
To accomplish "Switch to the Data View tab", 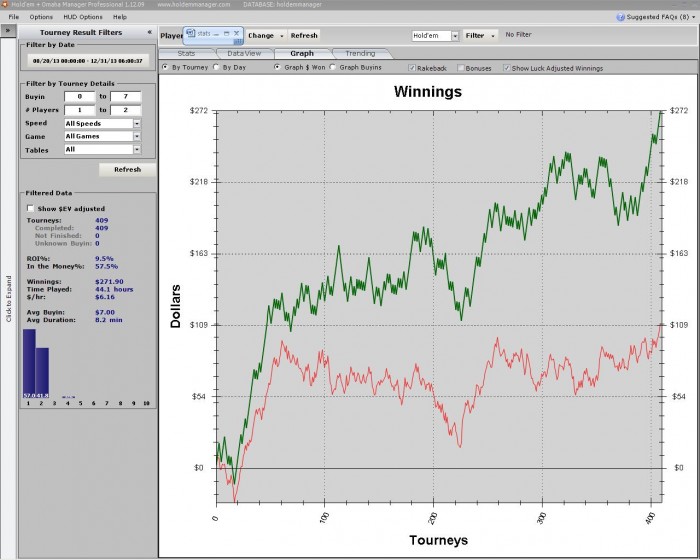I will [244, 54].
